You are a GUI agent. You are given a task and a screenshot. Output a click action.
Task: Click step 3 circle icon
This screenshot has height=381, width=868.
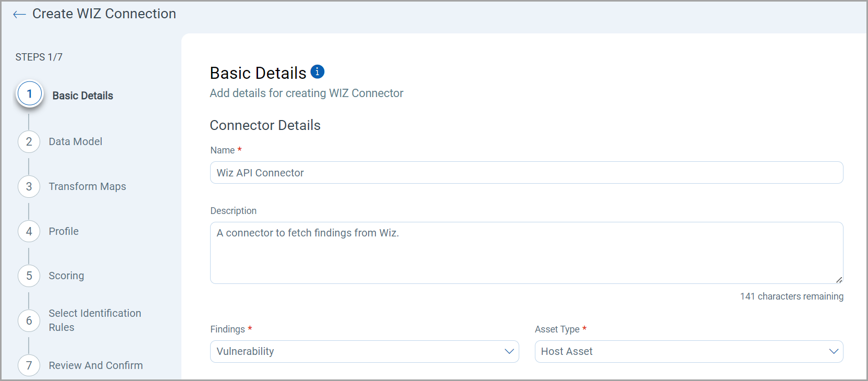29,187
